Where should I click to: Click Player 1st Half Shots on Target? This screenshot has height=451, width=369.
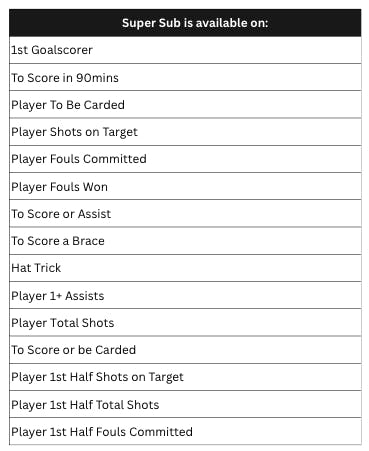pyautogui.click(x=185, y=377)
